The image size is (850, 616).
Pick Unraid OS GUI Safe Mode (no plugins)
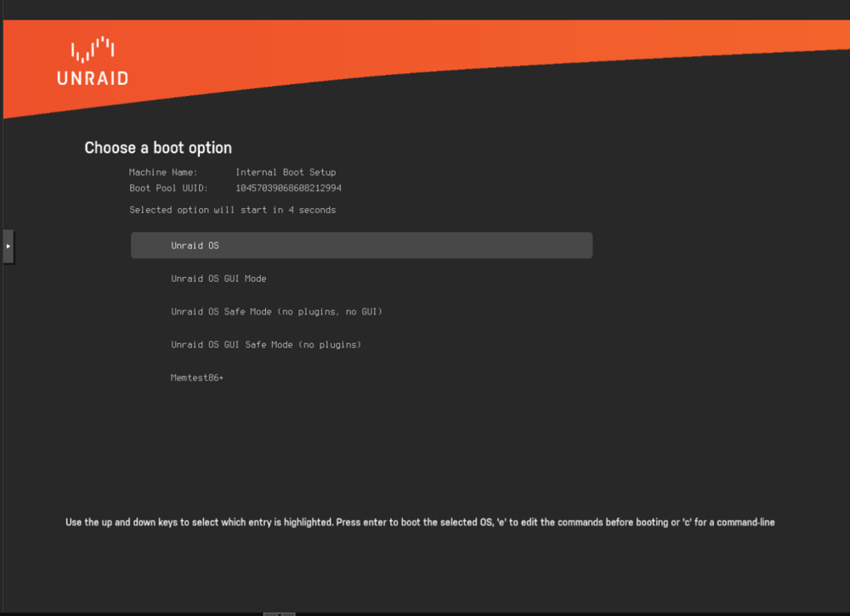265,345
